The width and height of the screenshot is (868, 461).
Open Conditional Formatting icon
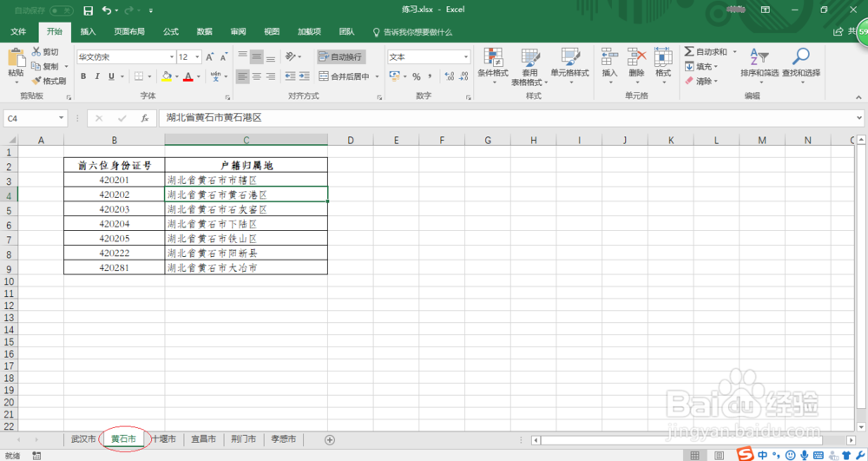pos(493,57)
